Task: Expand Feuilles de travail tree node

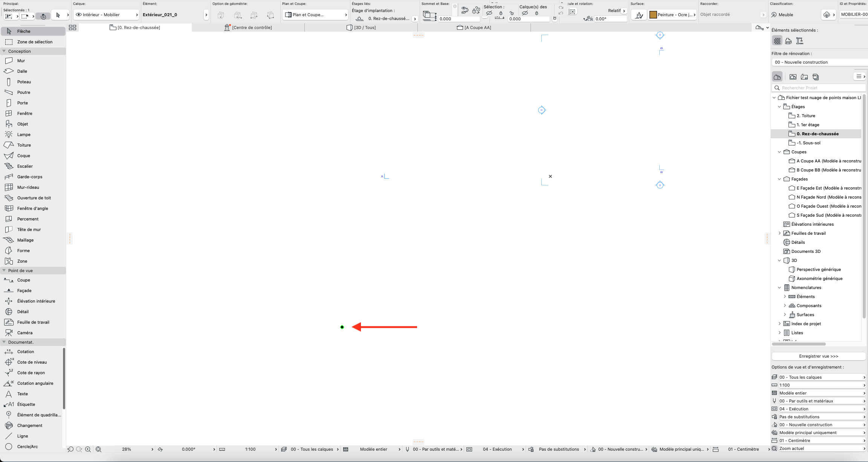Action: coord(779,233)
